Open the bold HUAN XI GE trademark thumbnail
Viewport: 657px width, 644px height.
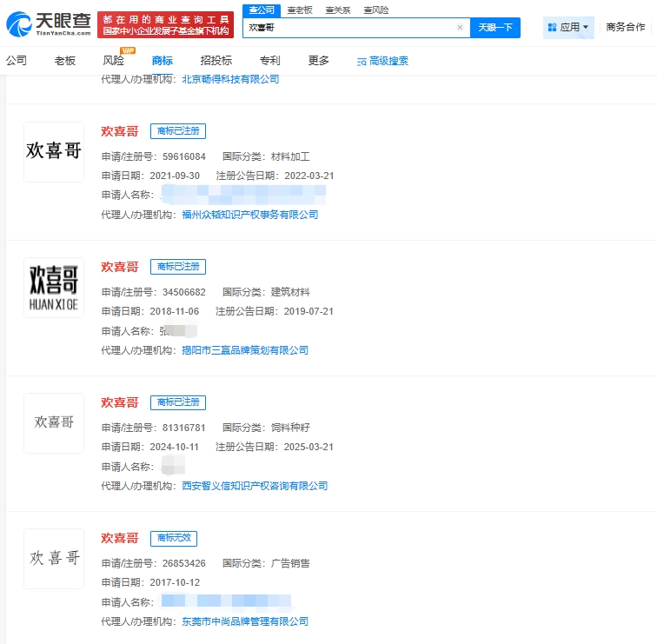pyautogui.click(x=54, y=288)
